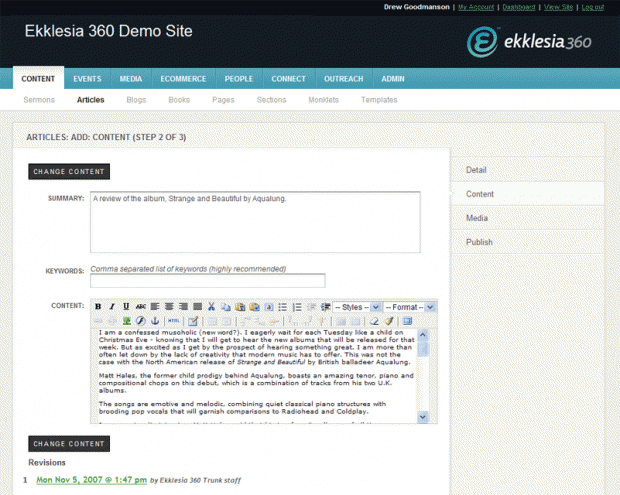Open the Connect tab
Image resolution: width=620 pixels, height=495 pixels.
click(x=288, y=79)
